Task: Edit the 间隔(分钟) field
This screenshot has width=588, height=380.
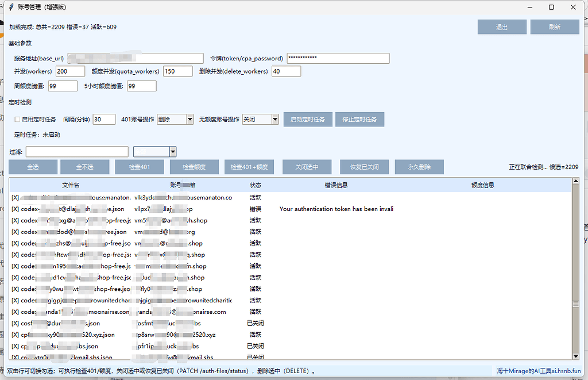Action: [x=104, y=120]
